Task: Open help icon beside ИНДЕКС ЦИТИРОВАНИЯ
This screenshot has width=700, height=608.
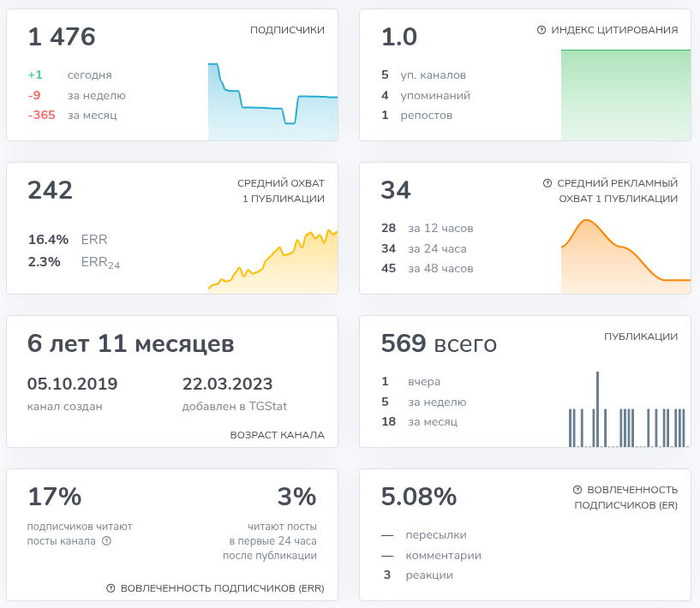Action: point(541,30)
